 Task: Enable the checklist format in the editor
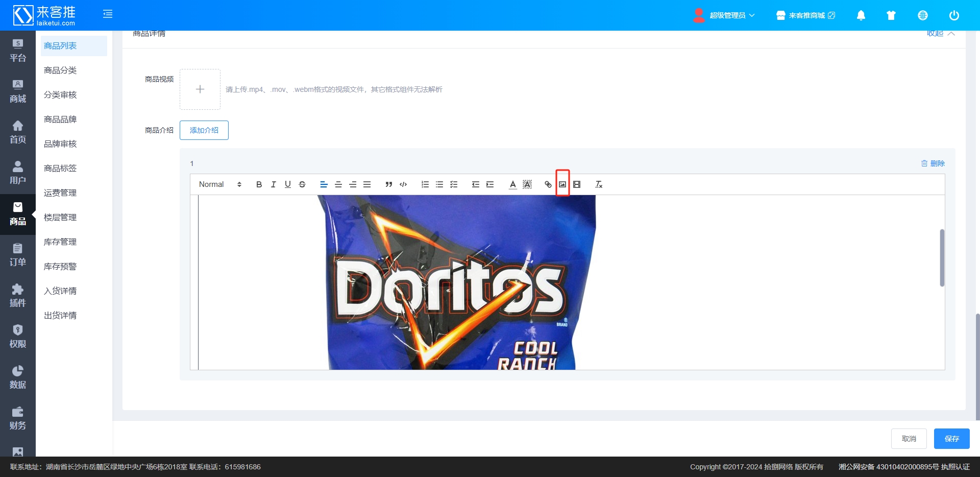454,184
